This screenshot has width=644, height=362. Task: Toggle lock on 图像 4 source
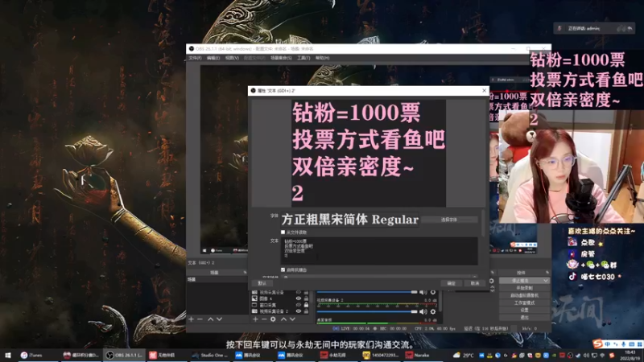coord(306,298)
